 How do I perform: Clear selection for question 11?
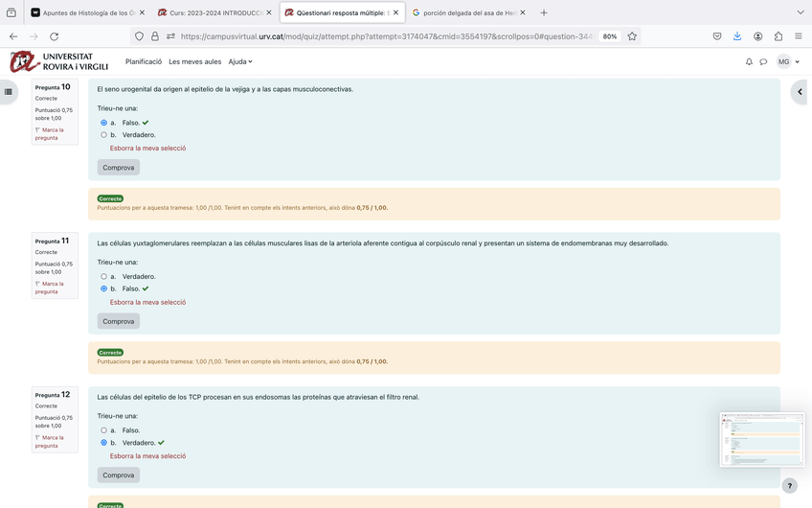[147, 302]
